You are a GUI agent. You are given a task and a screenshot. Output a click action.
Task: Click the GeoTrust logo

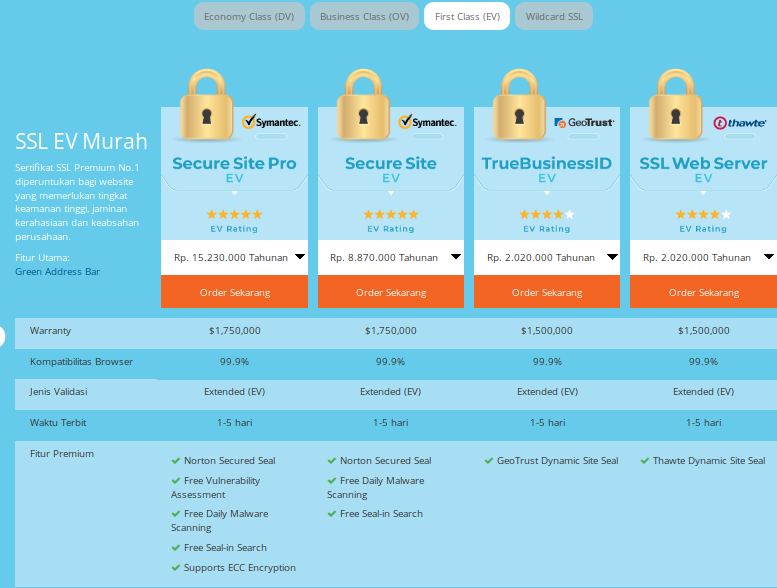pyautogui.click(x=584, y=122)
